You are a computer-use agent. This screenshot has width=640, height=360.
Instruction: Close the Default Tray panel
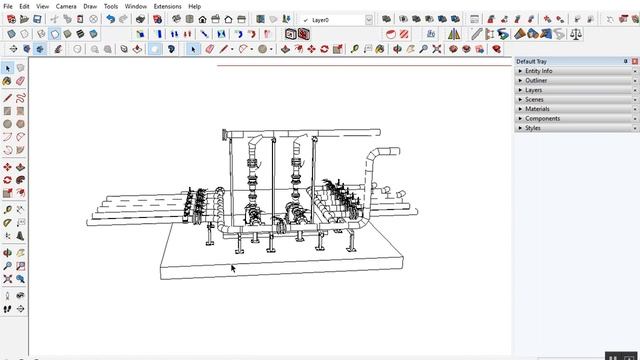[x=635, y=61]
